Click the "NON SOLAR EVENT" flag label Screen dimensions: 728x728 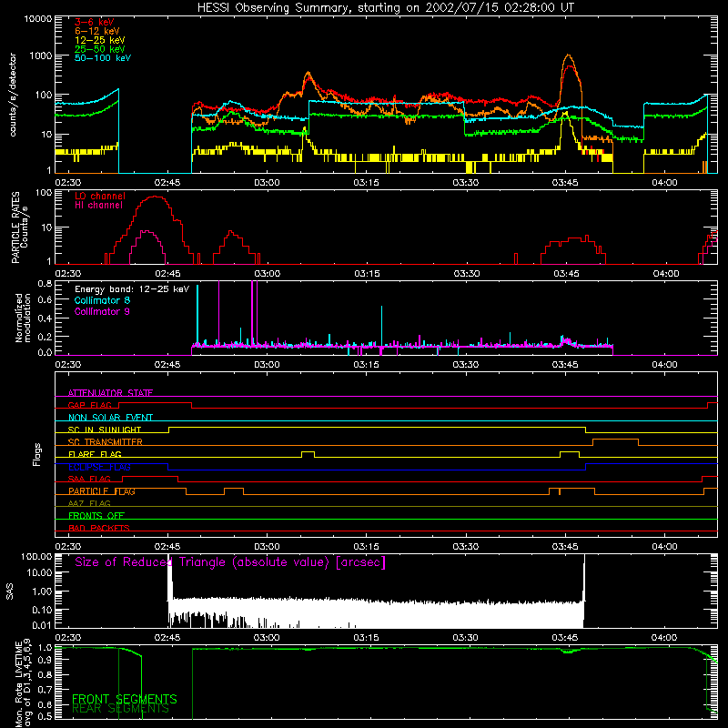tap(110, 418)
